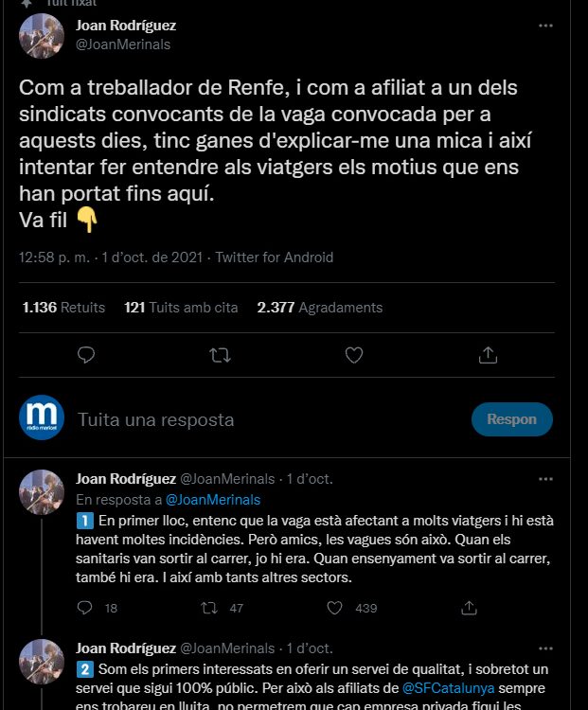Open more options on second thread reply
Image resolution: width=588 pixels, height=710 pixels.
pyautogui.click(x=545, y=648)
